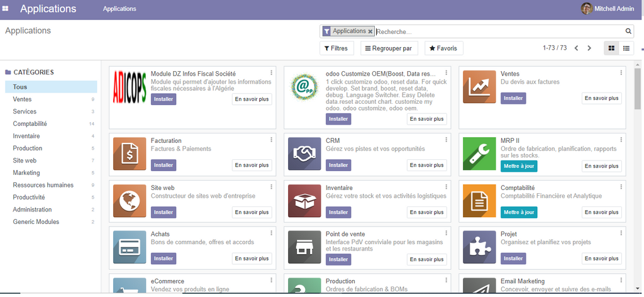Switch to Kanban view
Screen dimensions: 644x297
coord(611,48)
